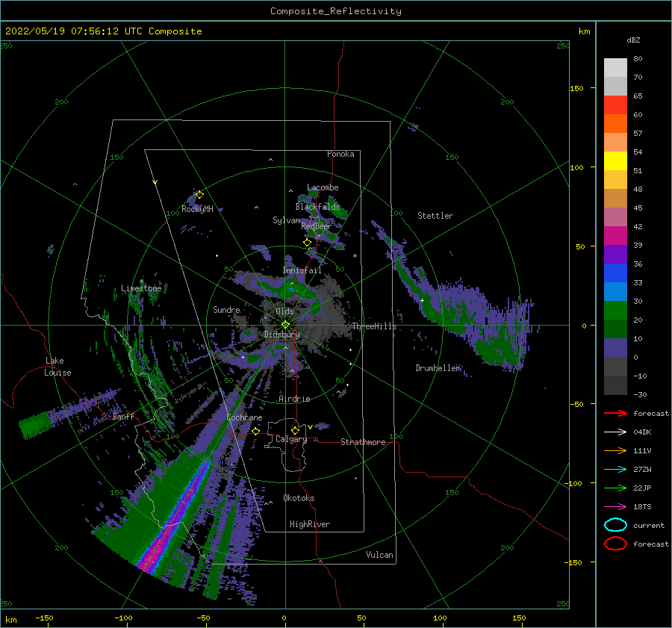This screenshot has width=672, height=628.
Task: Click the Banff town label
Action: (123, 416)
